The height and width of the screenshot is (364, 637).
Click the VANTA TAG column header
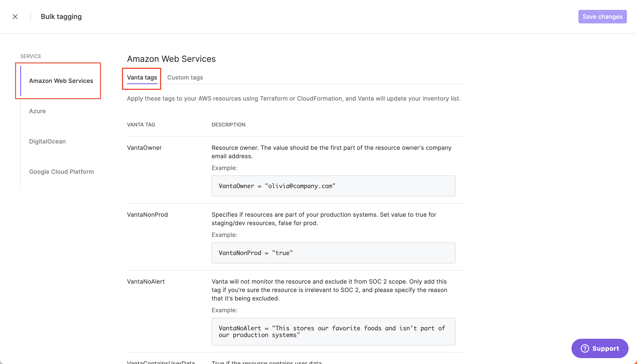tap(141, 125)
